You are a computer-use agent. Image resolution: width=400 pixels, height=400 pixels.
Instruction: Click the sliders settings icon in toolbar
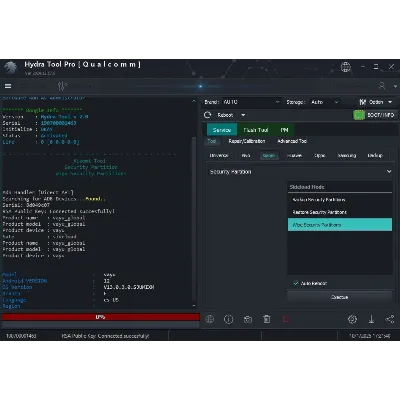pos(62,86)
